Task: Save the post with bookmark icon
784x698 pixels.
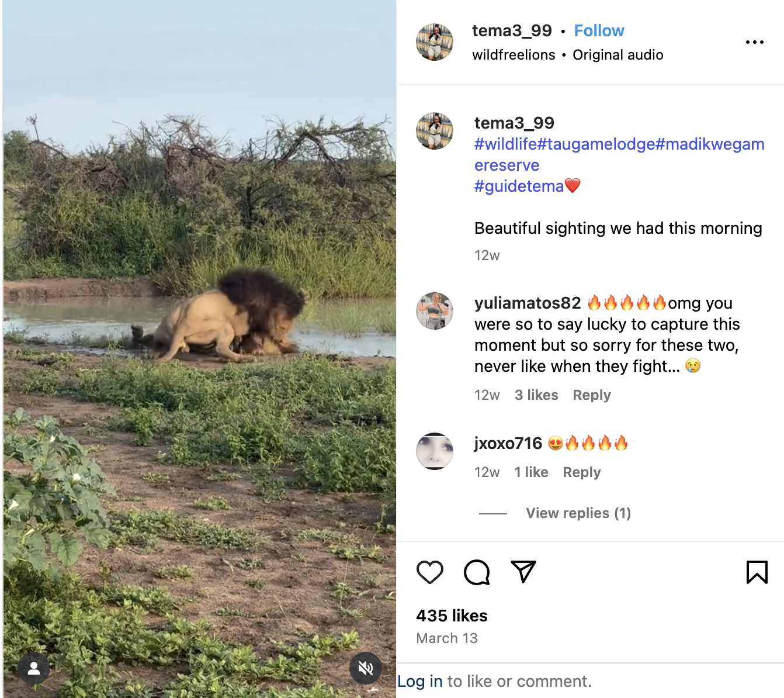Action: click(x=757, y=572)
